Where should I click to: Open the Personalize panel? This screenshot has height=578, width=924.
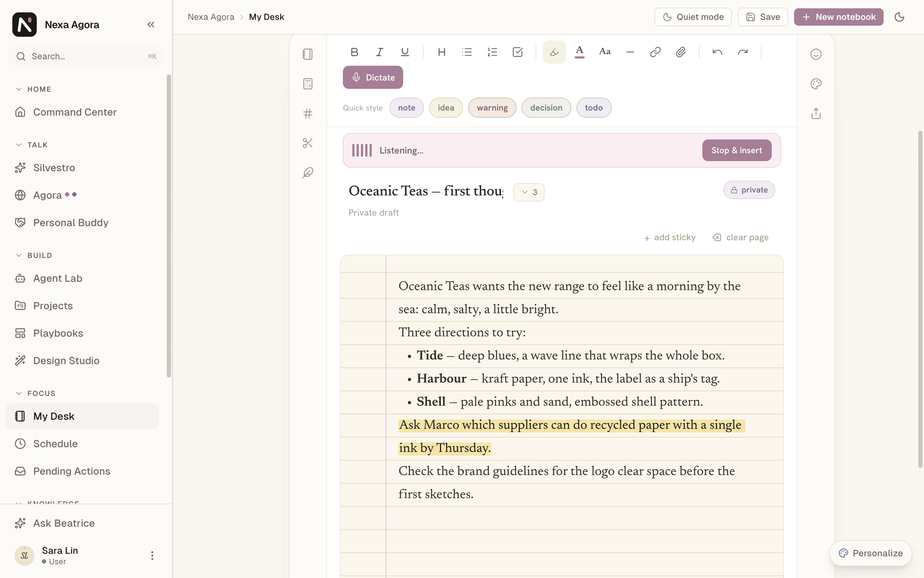coord(871,553)
